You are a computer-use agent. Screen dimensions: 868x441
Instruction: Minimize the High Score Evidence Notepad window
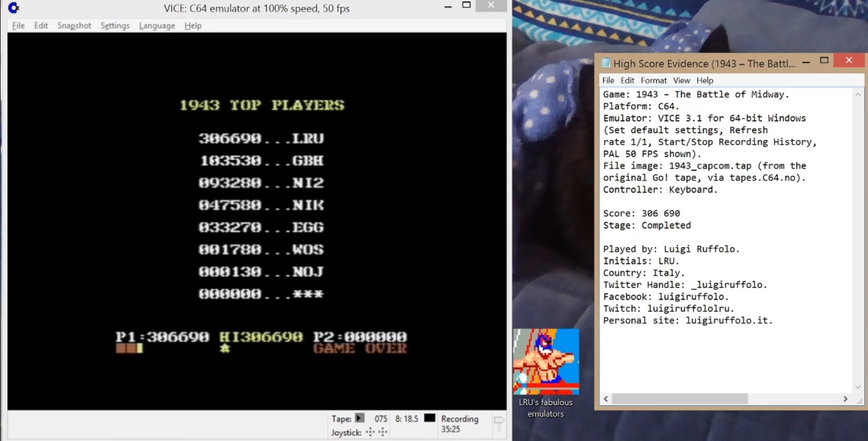tap(806, 61)
